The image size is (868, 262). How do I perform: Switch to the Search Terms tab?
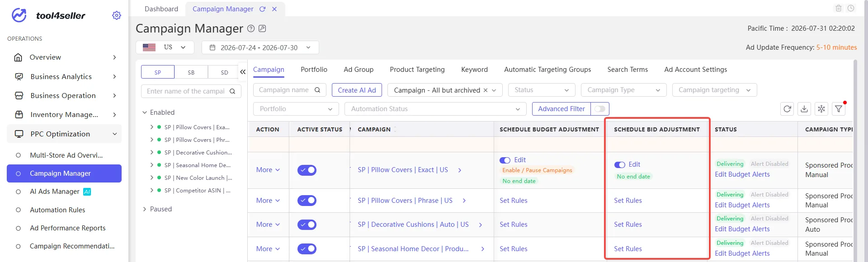tap(627, 70)
